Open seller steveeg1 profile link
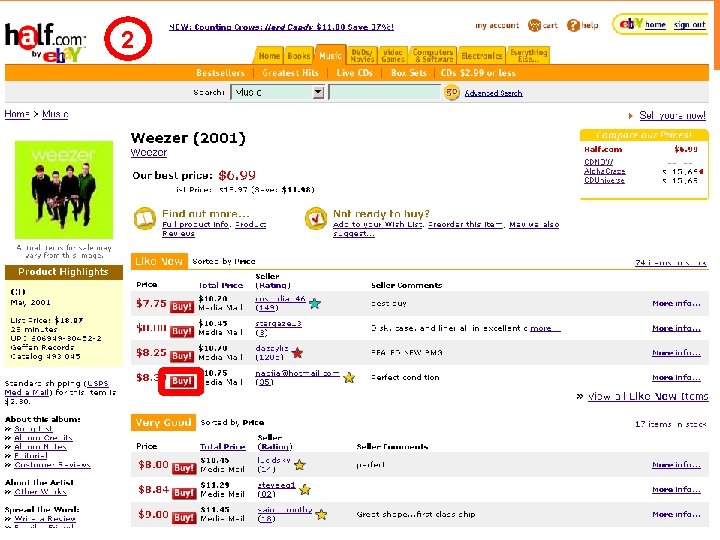 coord(276,485)
